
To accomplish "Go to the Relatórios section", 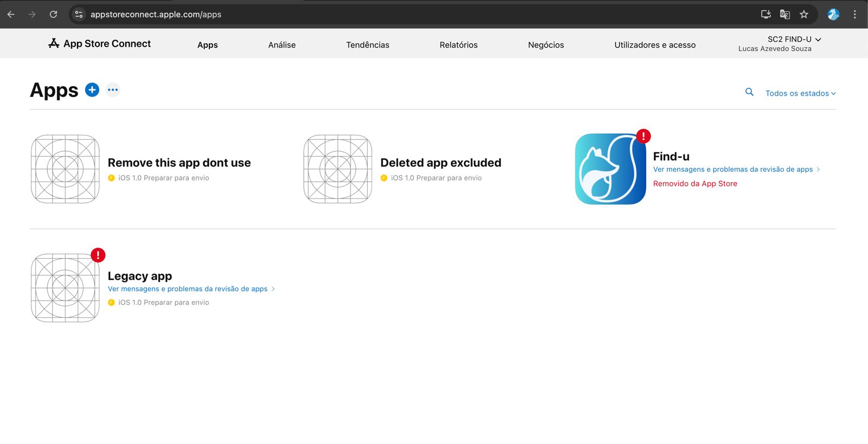I will [458, 45].
